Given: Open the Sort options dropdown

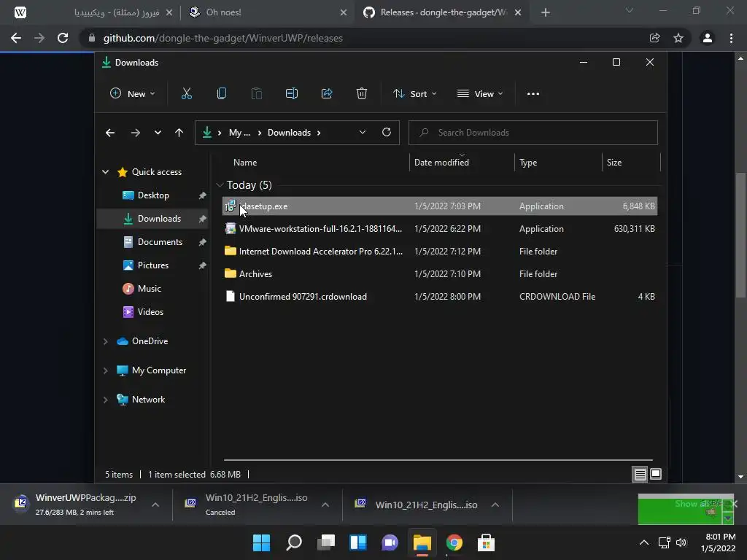Looking at the screenshot, I should 414,94.
